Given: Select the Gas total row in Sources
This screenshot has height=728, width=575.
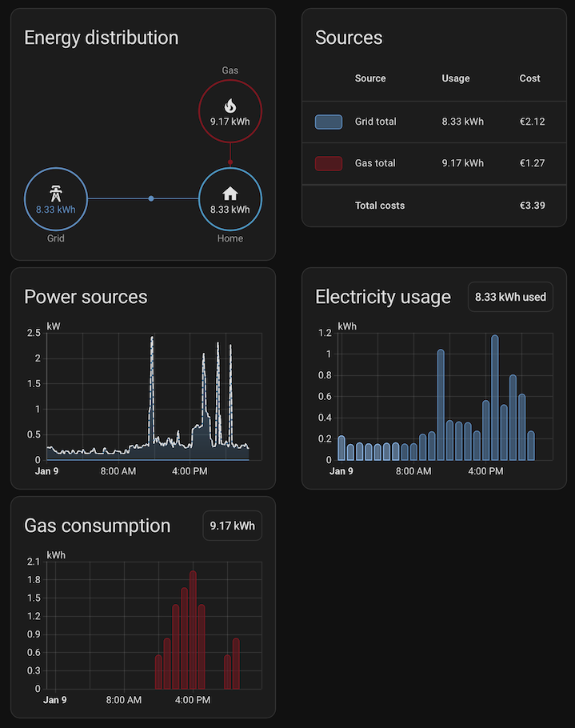Looking at the screenshot, I should [433, 163].
